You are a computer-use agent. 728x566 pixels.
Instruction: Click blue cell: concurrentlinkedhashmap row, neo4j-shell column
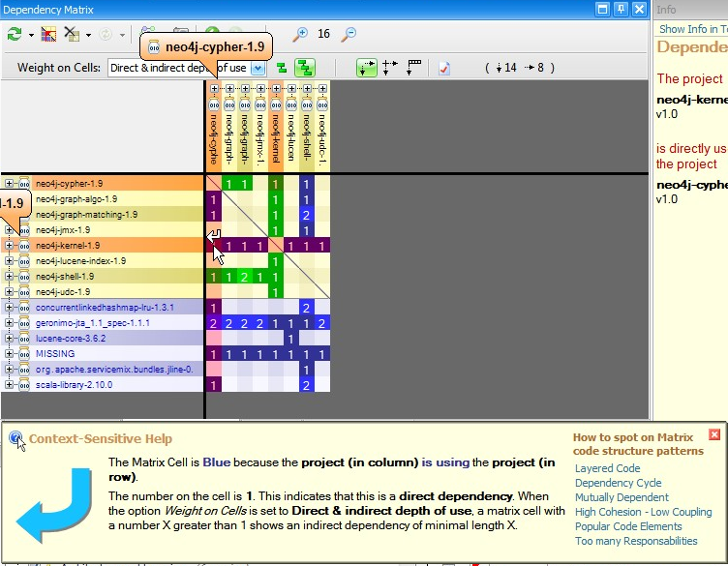tap(307, 307)
